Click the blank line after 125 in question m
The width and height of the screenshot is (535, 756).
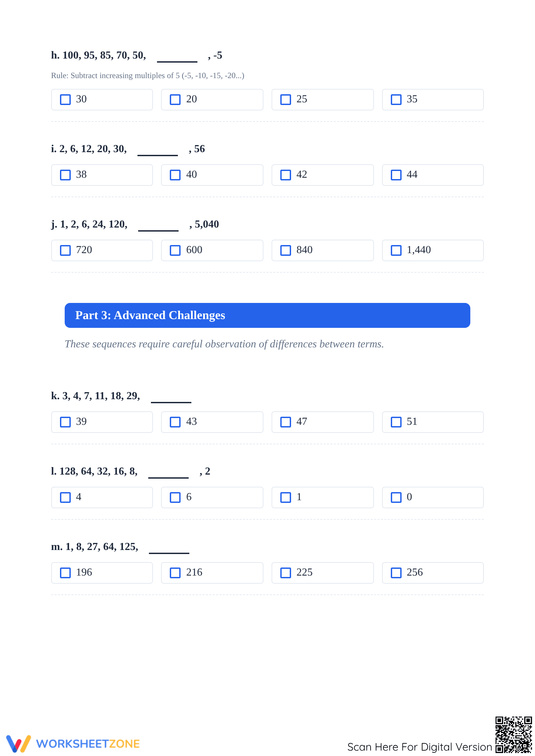click(x=169, y=552)
